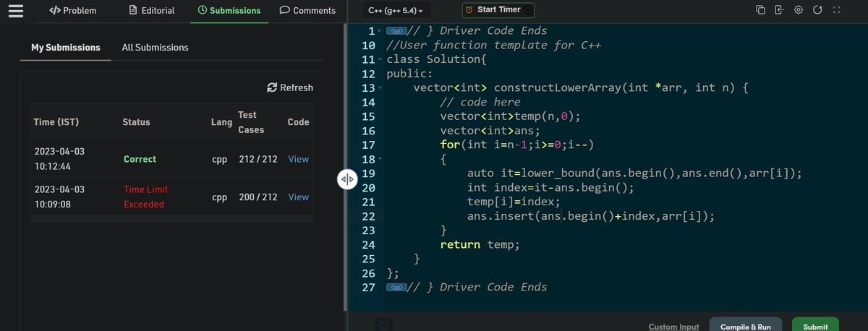The image size is (868, 331).
Task: Click the public: keyword line
Action: [x=409, y=74]
